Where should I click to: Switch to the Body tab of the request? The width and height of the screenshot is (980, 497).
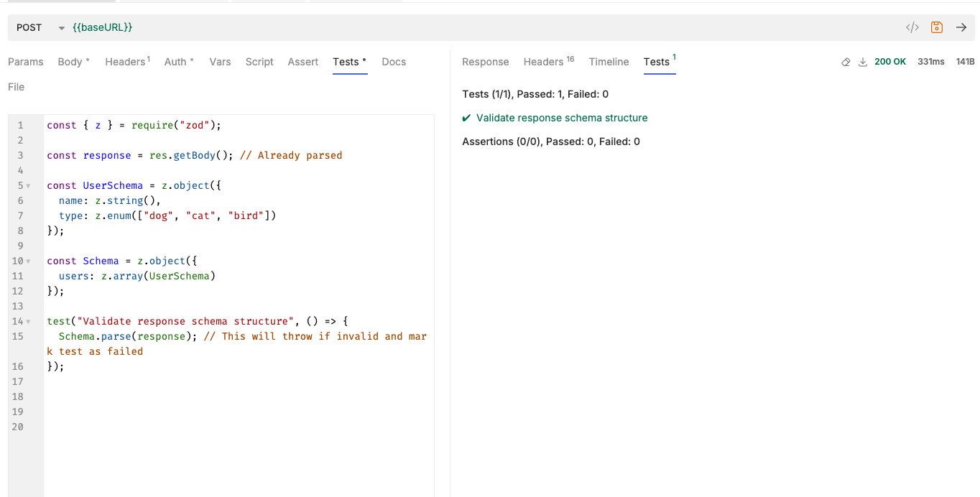point(70,62)
